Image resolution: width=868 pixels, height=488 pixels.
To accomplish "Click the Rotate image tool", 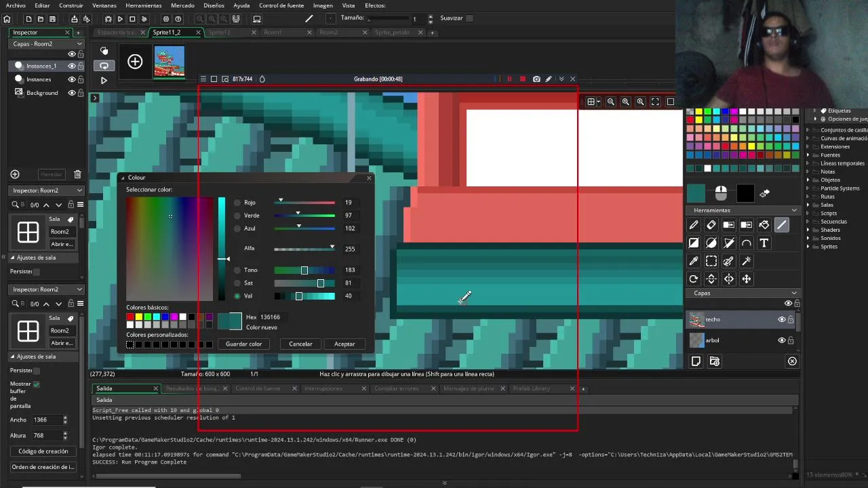I will [694, 279].
